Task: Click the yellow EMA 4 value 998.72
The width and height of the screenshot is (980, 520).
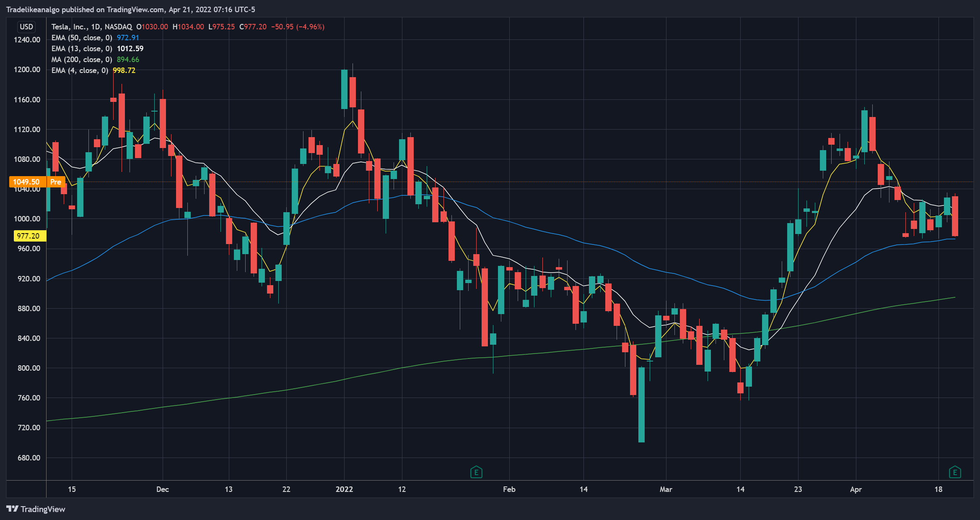Action: click(x=124, y=70)
